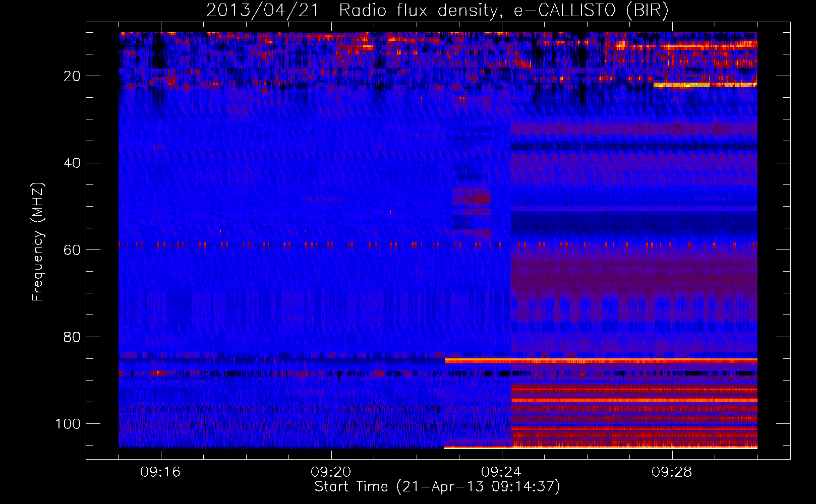Click the 'Start Time (21-Apr-13 09:14:37)' x-axis label
816x504 pixels.
(x=437, y=487)
